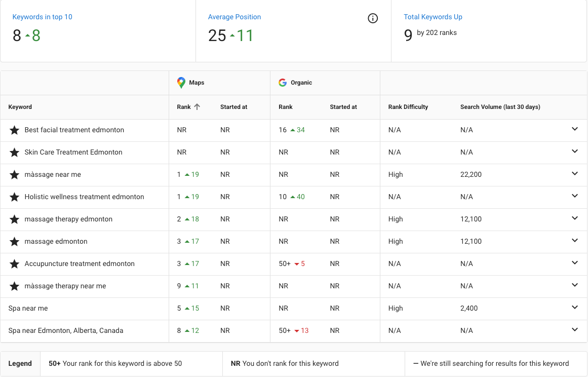Open the Total Keywords Up link
The width and height of the screenshot is (588, 377).
433,17
